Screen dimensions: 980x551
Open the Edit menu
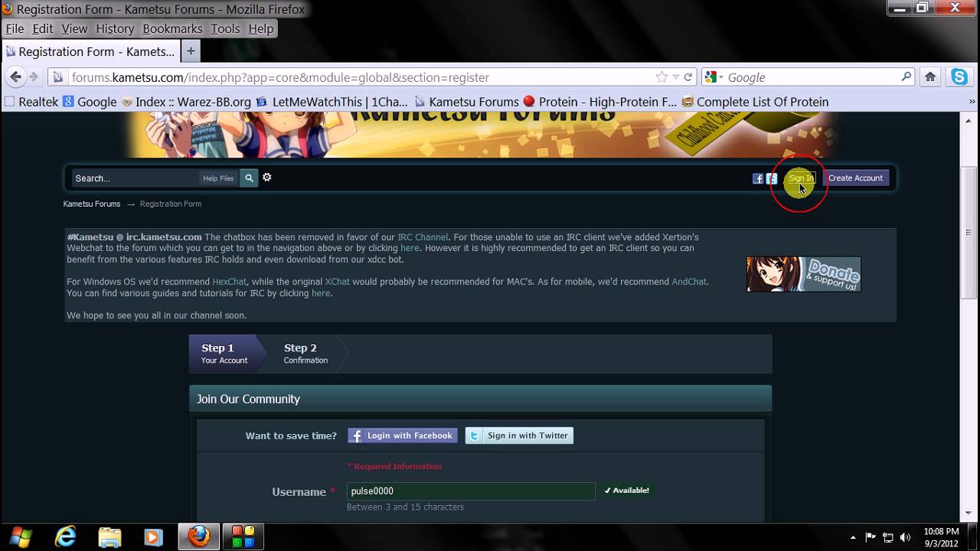point(43,28)
